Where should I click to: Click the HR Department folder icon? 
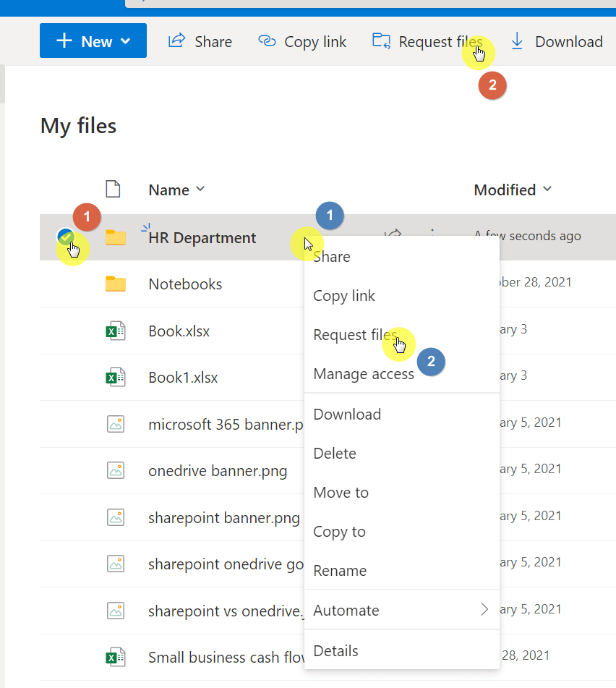[116, 237]
